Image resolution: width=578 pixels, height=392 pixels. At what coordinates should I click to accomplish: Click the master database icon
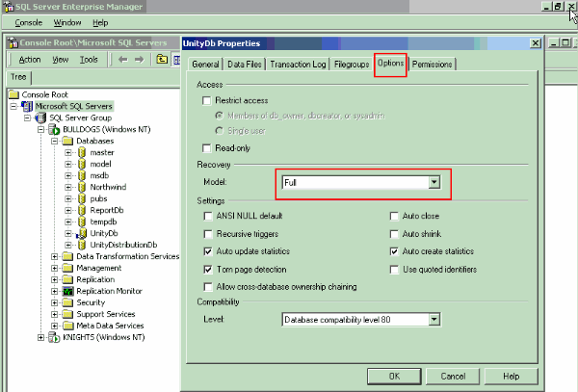(82, 152)
